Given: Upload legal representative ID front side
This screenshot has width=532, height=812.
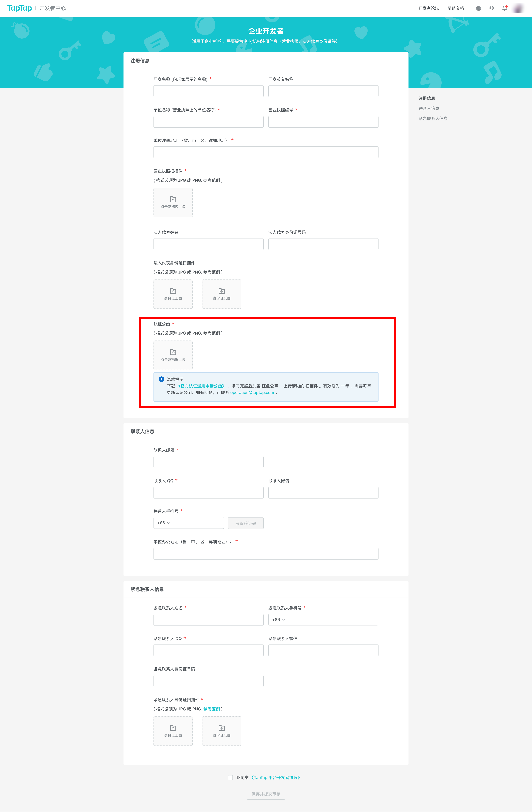Looking at the screenshot, I should pyautogui.click(x=173, y=294).
